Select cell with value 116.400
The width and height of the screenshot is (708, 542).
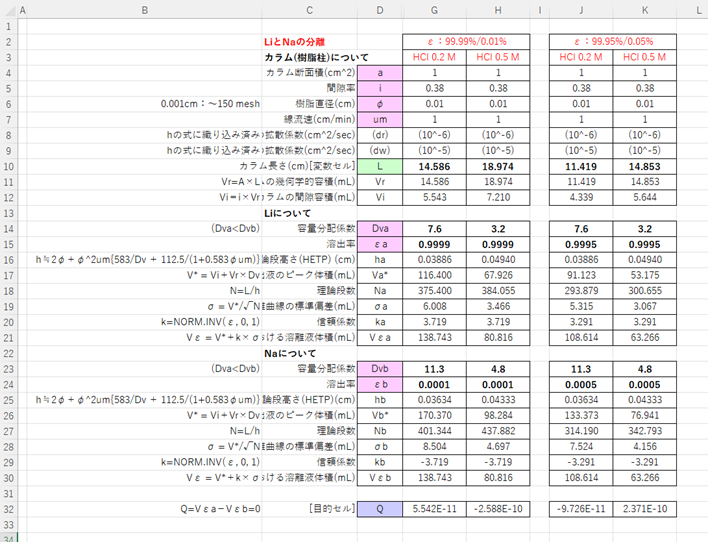click(434, 276)
